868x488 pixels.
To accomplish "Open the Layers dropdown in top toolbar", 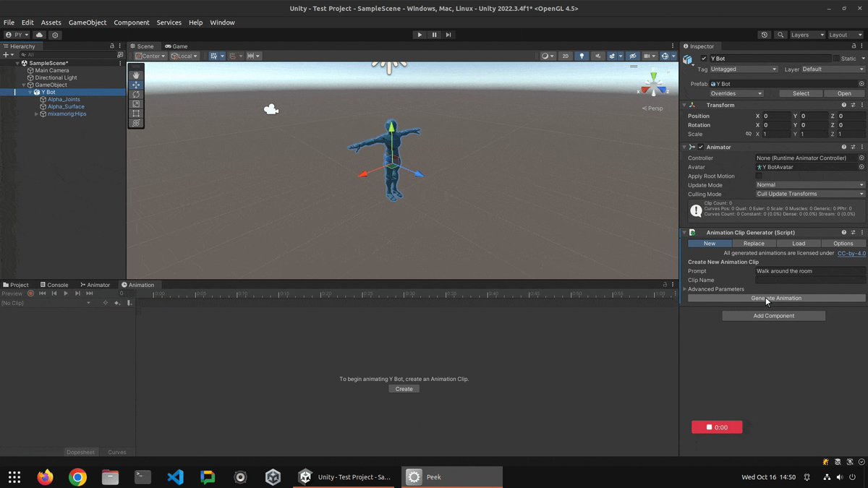I will [x=807, y=35].
